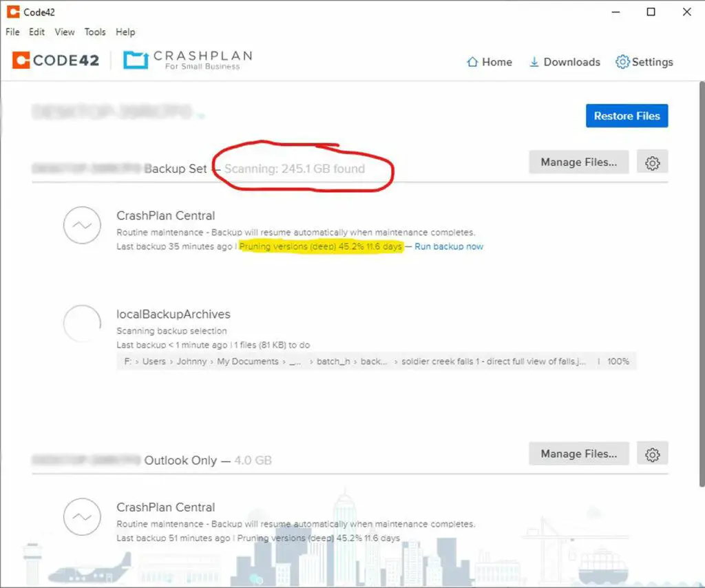The width and height of the screenshot is (705, 588).
Task: Click the localBackupArchives spinner status icon
Action: [x=82, y=323]
